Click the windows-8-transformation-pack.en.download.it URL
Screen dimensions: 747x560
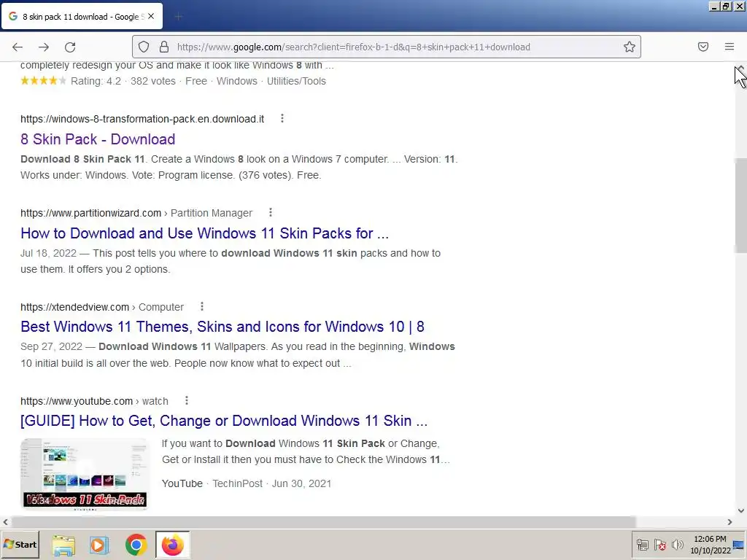click(142, 119)
